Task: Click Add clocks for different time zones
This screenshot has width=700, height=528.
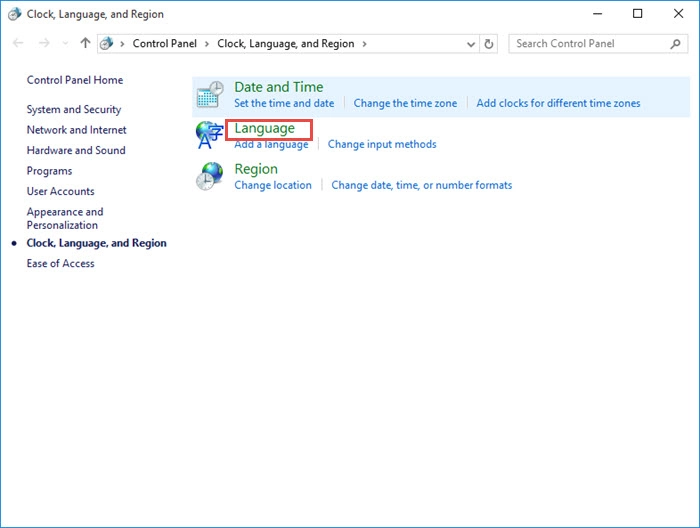Action: point(558,103)
